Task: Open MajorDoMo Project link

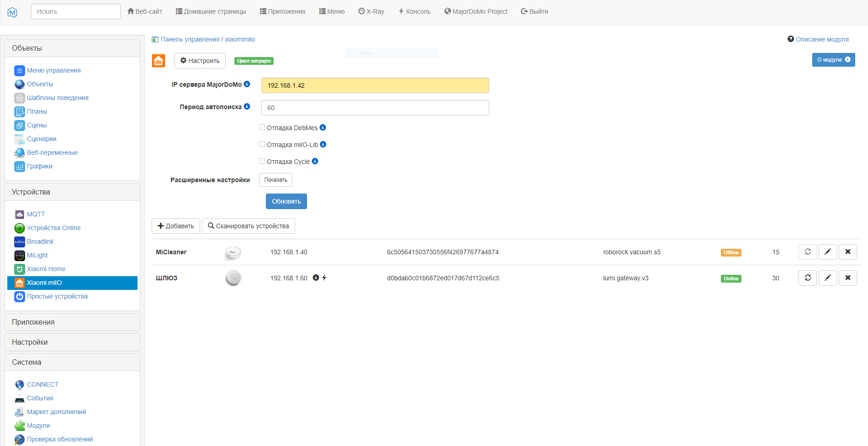Action: pyautogui.click(x=476, y=11)
